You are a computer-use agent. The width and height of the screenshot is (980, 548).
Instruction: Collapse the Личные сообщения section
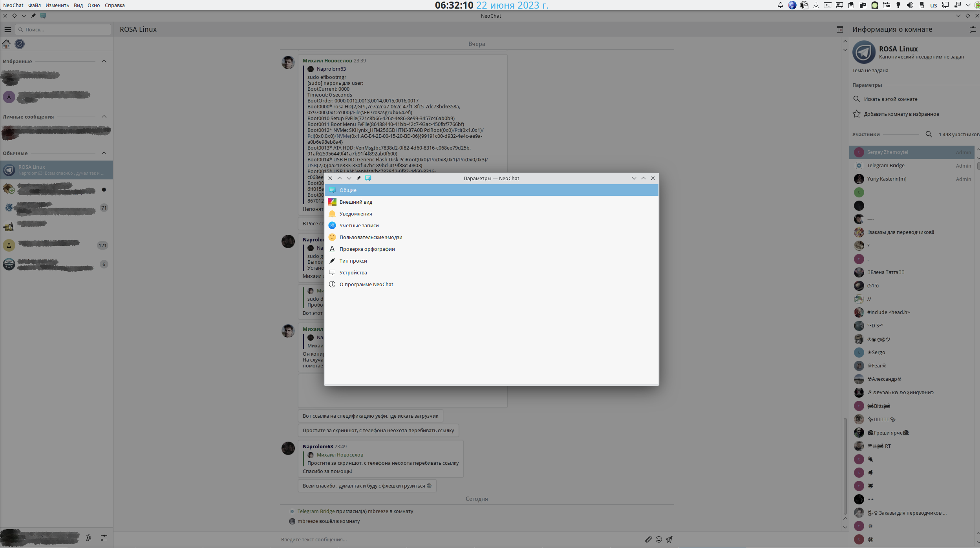pos(104,117)
